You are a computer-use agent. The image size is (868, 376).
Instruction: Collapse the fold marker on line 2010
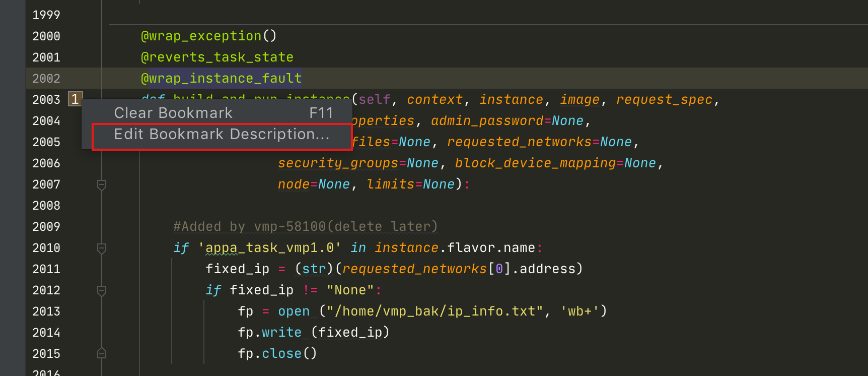click(x=102, y=248)
